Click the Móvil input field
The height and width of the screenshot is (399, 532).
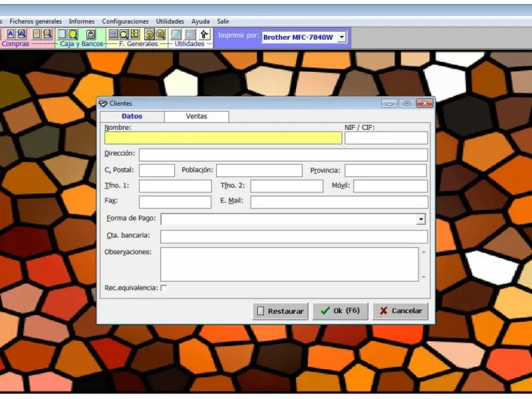tap(390, 186)
